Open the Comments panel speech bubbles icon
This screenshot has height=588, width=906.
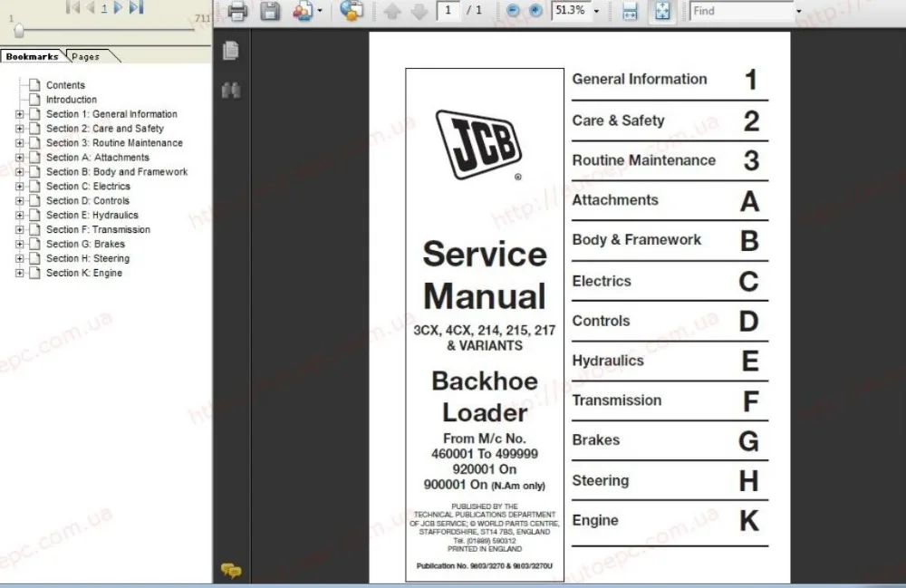click(231, 571)
